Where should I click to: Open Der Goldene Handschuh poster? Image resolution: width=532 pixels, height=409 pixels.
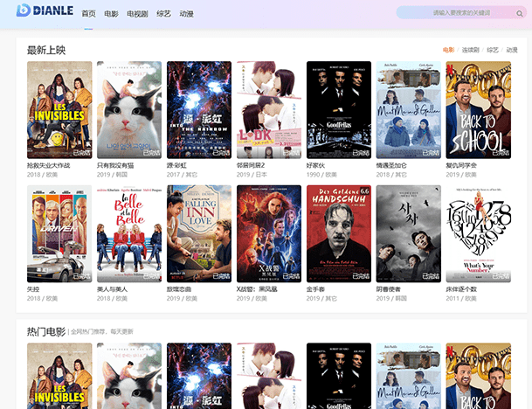pos(338,233)
